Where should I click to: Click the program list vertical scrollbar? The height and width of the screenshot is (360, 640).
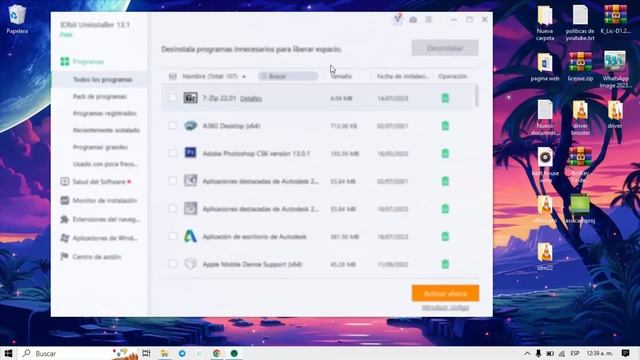pos(476,96)
